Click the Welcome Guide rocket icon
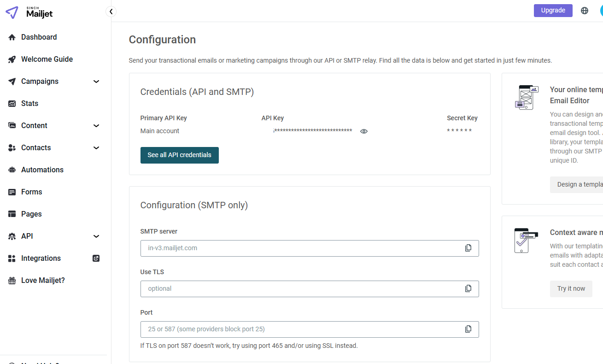The width and height of the screenshot is (603, 364). 12,59
